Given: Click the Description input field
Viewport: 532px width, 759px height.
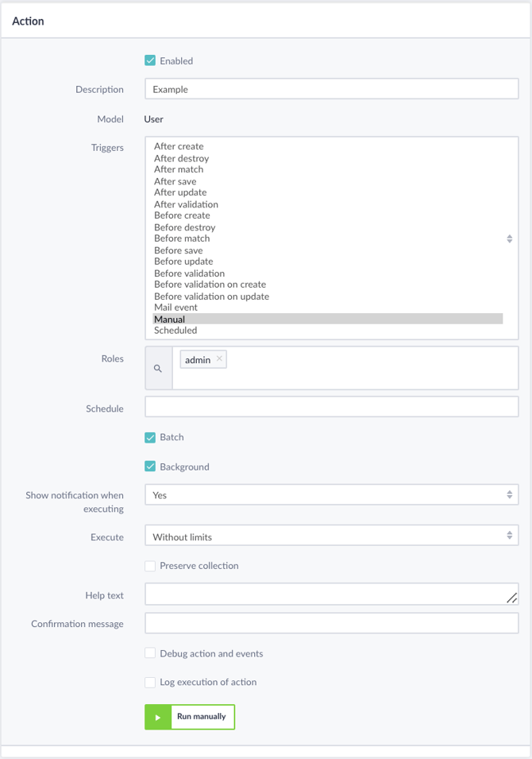Looking at the screenshot, I should tap(332, 89).
